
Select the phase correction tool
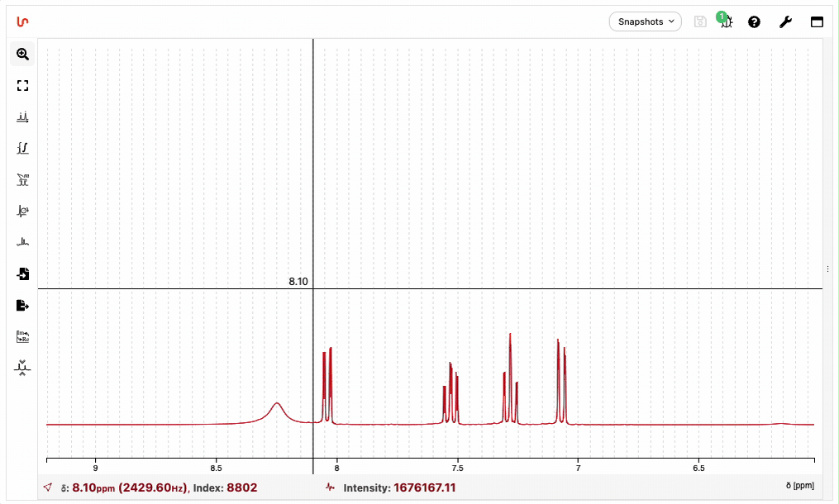[x=22, y=211]
